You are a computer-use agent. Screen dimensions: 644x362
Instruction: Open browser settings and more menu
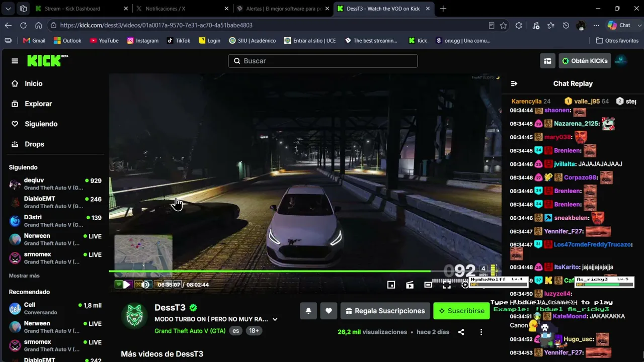(x=596, y=25)
